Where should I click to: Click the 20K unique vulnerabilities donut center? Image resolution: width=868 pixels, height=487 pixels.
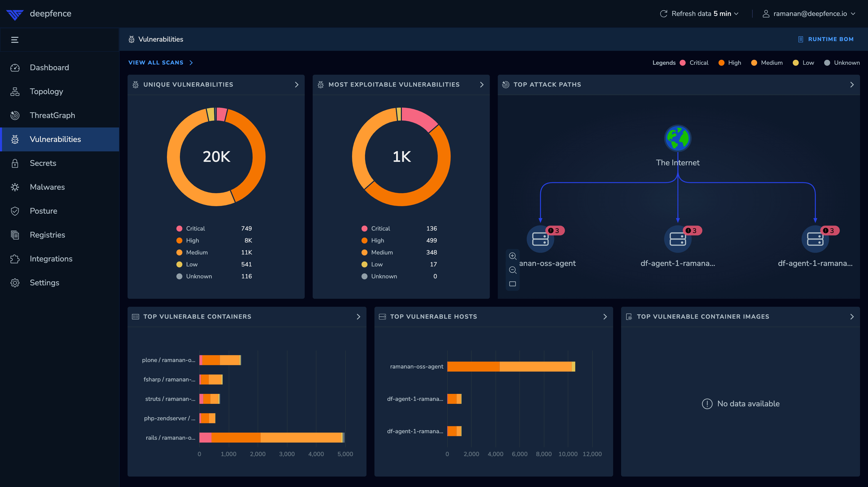216,157
